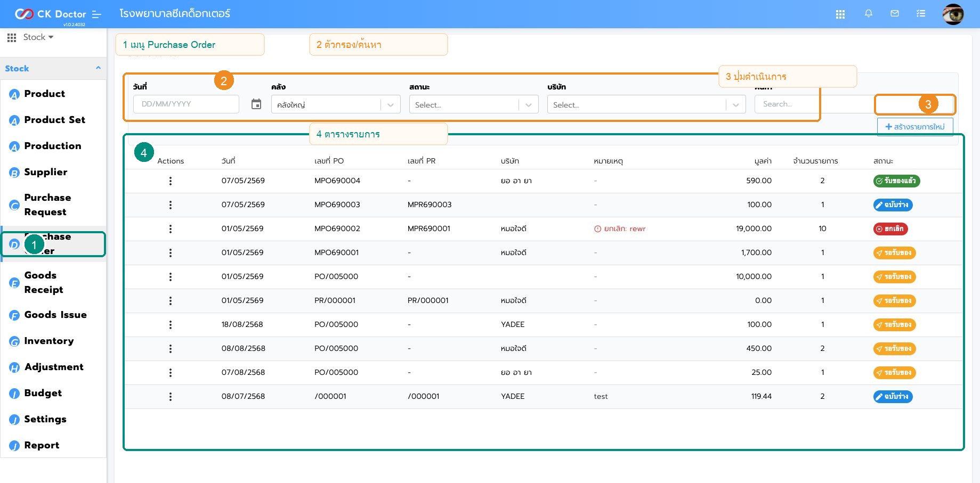Open the user avatar profile picture
Viewport: 980px width, 483px height.
click(953, 14)
